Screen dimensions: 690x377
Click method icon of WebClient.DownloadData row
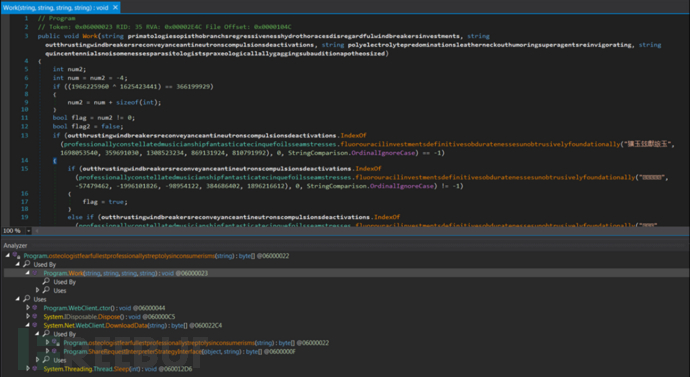coord(36,325)
